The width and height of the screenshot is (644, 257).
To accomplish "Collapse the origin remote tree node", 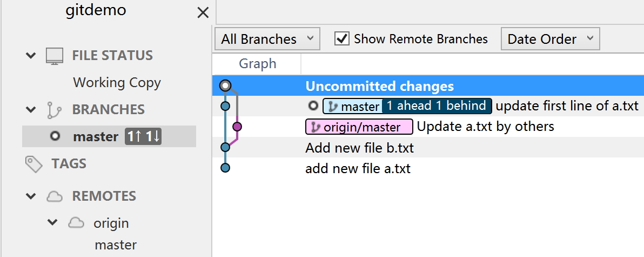I will [52, 223].
